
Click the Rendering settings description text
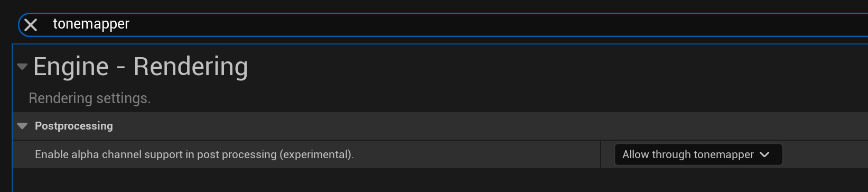coord(90,98)
